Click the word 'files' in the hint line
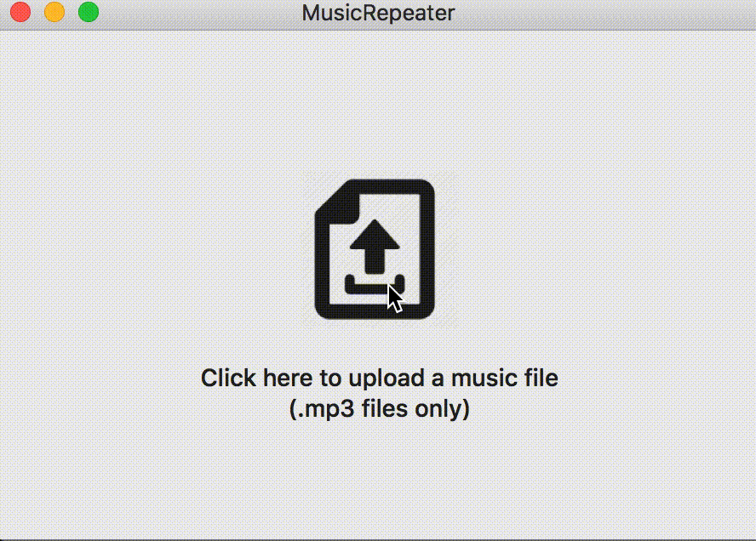The image size is (756, 541). click(x=385, y=408)
